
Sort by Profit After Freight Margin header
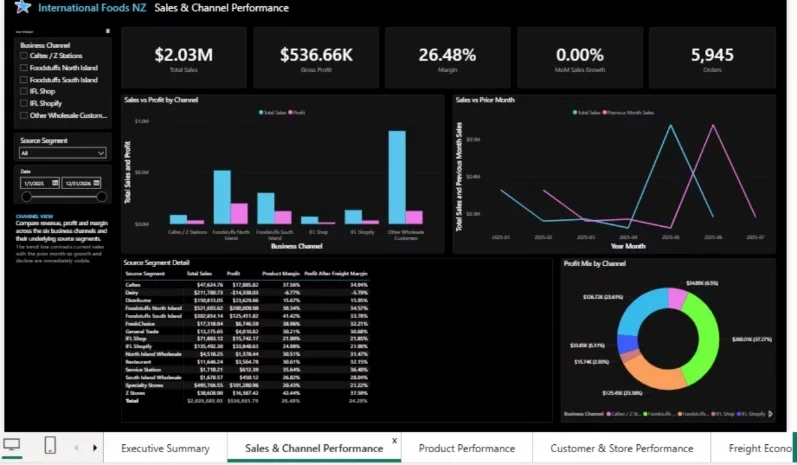335,274
